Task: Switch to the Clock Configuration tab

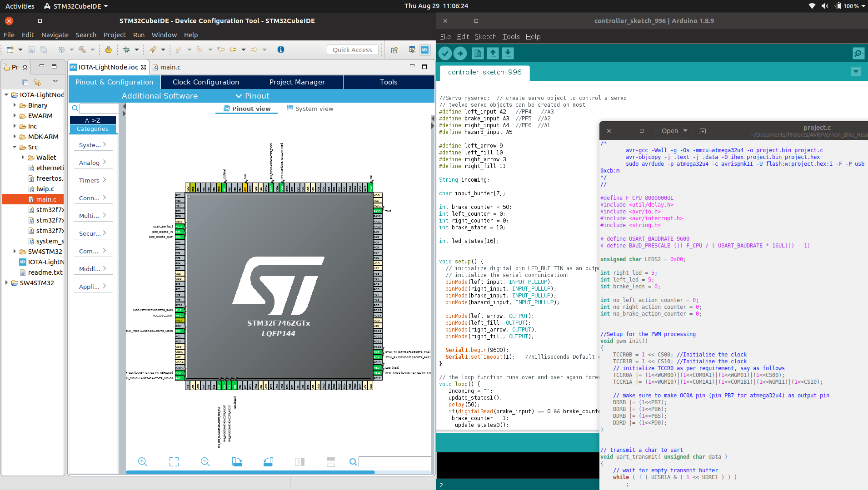Action: click(x=206, y=82)
